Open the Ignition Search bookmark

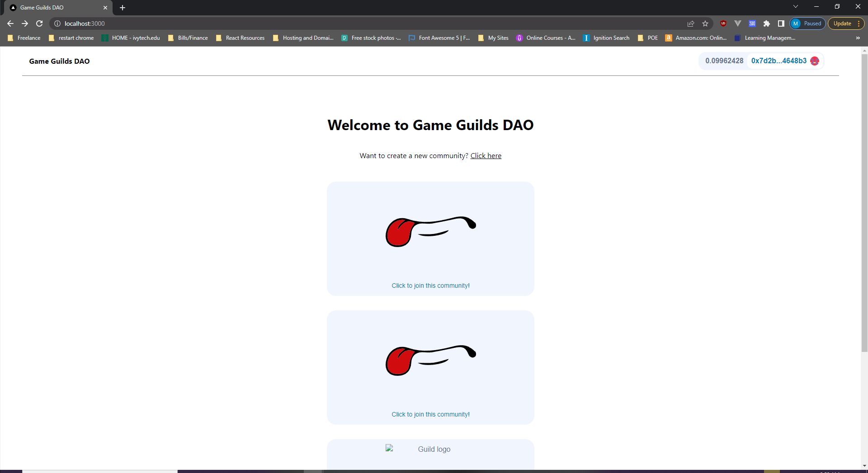(607, 38)
